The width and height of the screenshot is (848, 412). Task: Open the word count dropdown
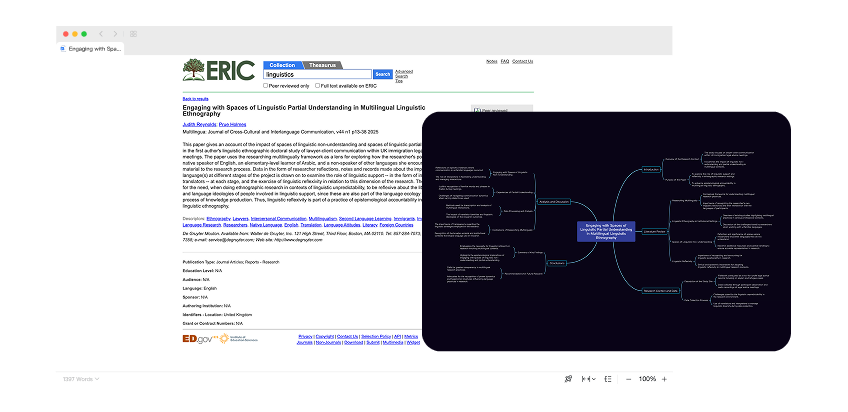[x=81, y=379]
